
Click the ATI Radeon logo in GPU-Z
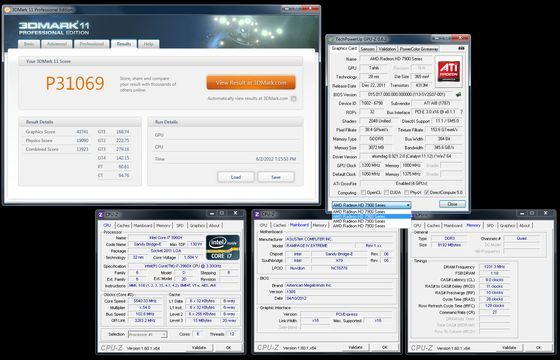click(449, 71)
